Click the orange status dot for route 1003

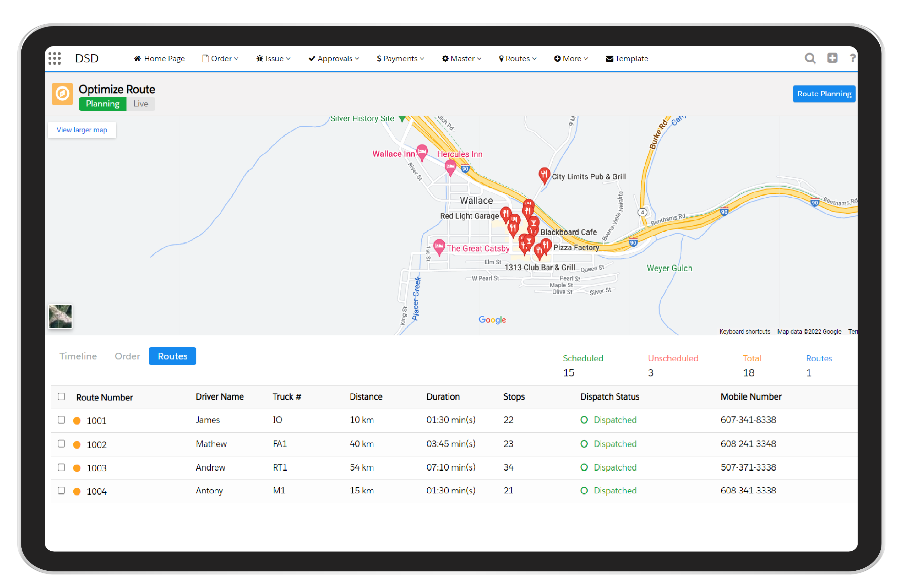coord(77,468)
